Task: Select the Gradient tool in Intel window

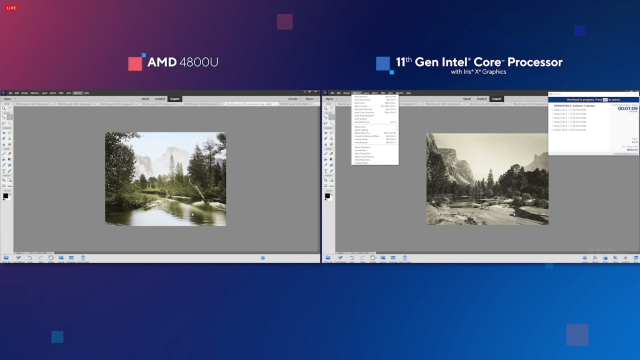Action: pos(331,159)
